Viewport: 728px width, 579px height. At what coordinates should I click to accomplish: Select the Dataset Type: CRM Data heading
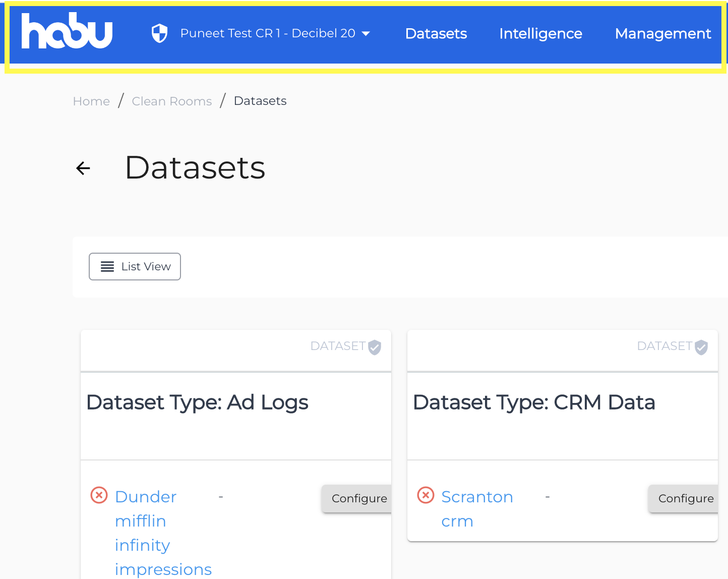pyautogui.click(x=534, y=402)
